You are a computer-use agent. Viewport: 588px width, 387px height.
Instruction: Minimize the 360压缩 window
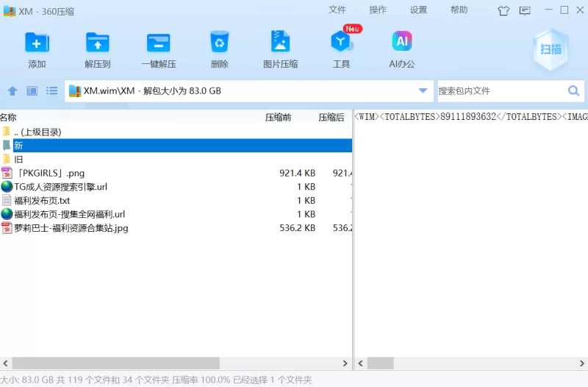tap(548, 10)
